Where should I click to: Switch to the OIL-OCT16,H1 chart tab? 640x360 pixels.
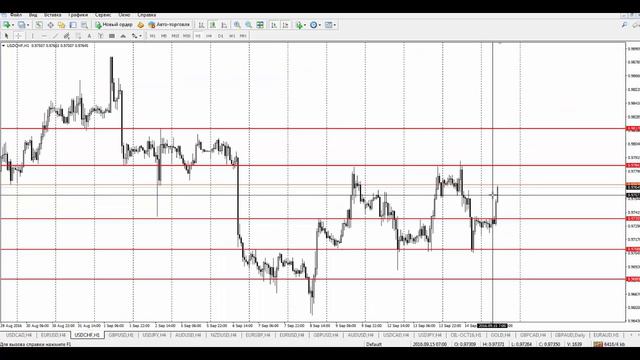tap(466, 335)
